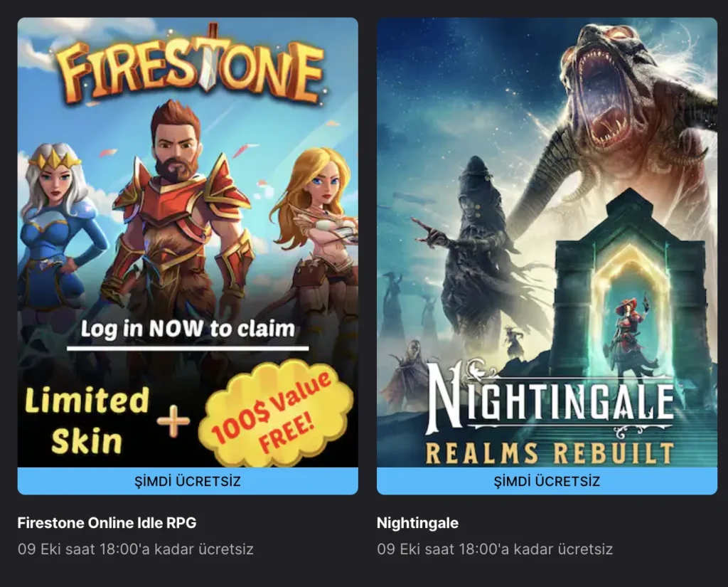Open the Nightingale game cover thumbnail
The image size is (728, 587).
pyautogui.click(x=547, y=242)
